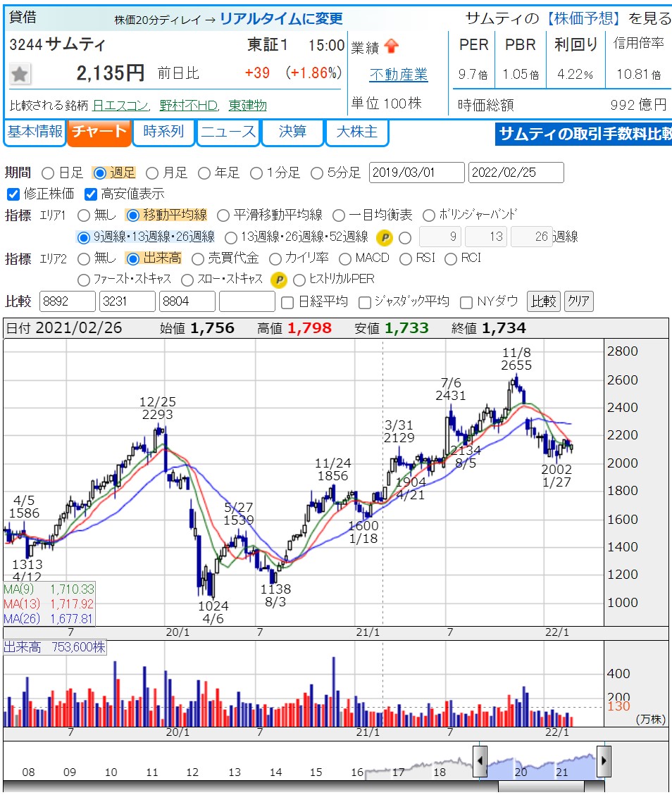
Task: Click the star favorite icon beside the price
Action: tap(20, 73)
